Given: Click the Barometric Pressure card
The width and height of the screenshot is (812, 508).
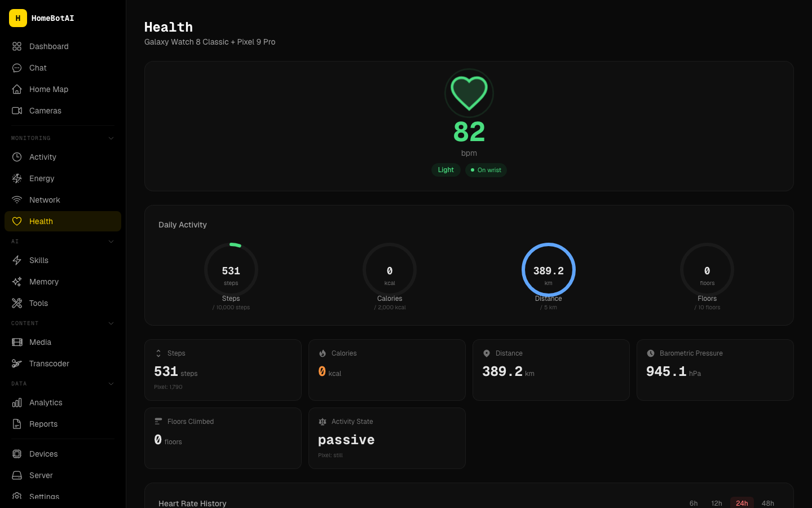Looking at the screenshot, I should [714, 370].
